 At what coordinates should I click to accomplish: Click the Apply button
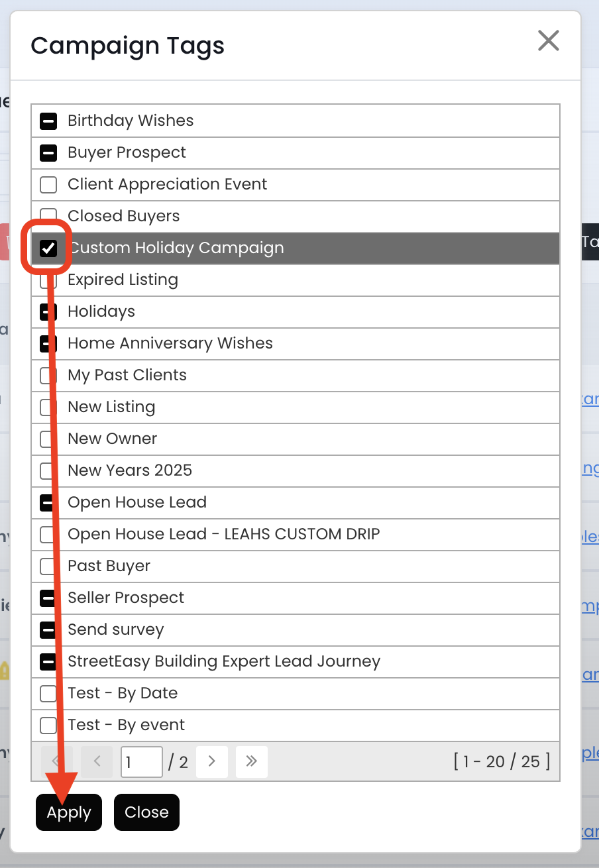(x=69, y=812)
